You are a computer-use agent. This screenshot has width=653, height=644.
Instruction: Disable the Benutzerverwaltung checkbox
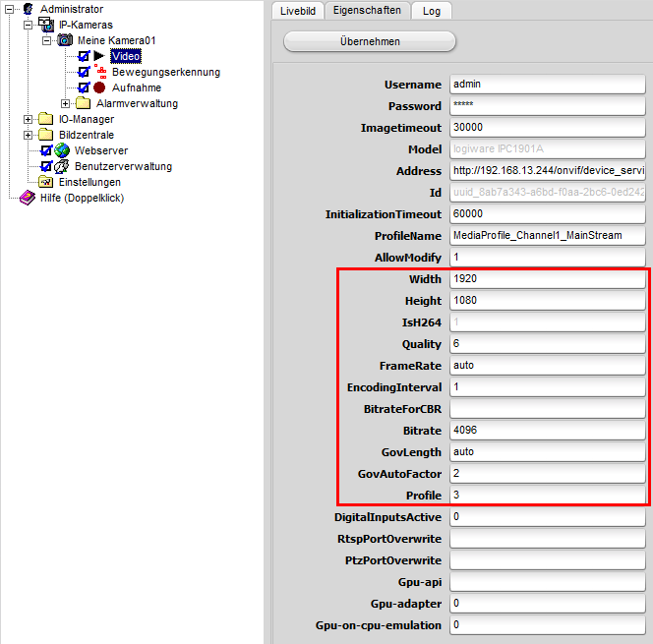tap(45, 166)
